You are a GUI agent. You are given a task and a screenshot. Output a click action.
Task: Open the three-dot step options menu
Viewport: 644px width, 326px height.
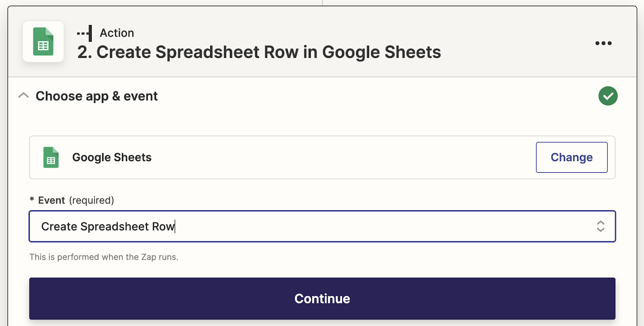pyautogui.click(x=603, y=43)
